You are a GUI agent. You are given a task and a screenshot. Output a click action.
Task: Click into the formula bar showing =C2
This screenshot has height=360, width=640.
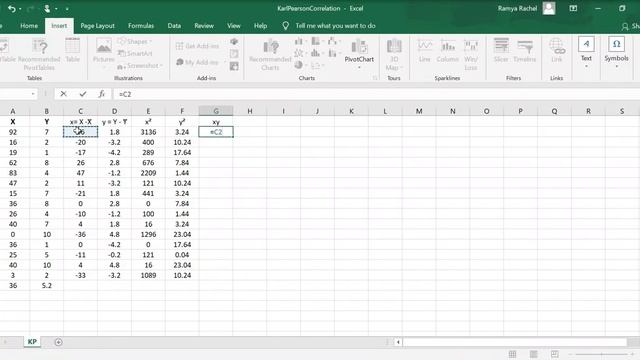[376, 94]
